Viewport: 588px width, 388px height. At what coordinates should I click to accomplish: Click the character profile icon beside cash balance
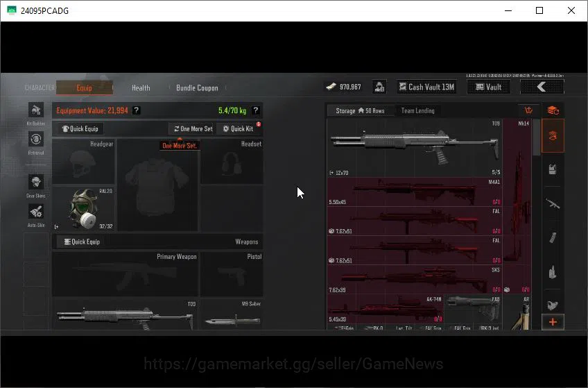(x=379, y=87)
